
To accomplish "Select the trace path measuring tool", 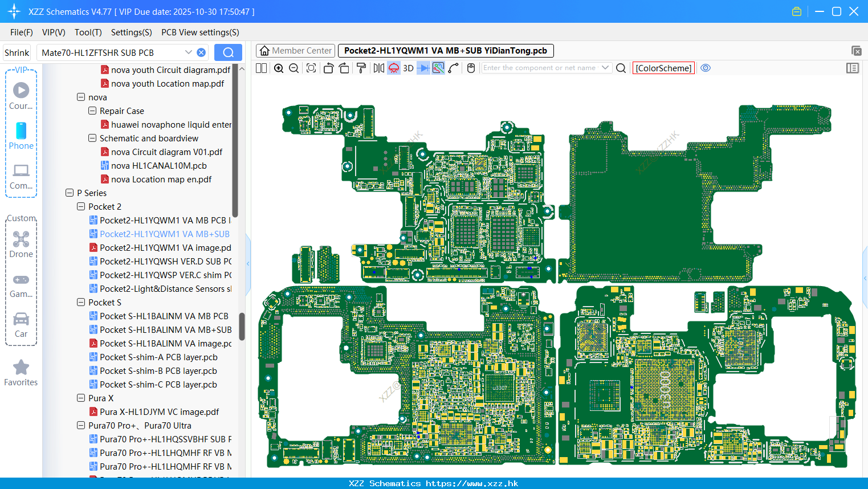I will point(454,68).
